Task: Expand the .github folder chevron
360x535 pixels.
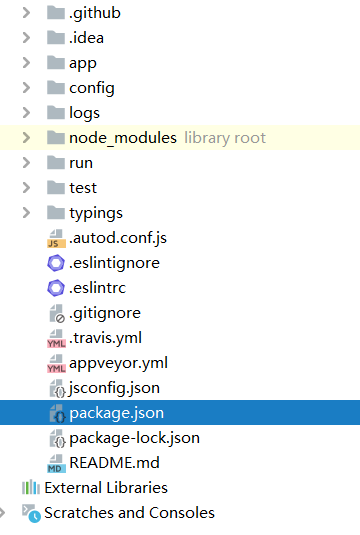Action: click(26, 13)
